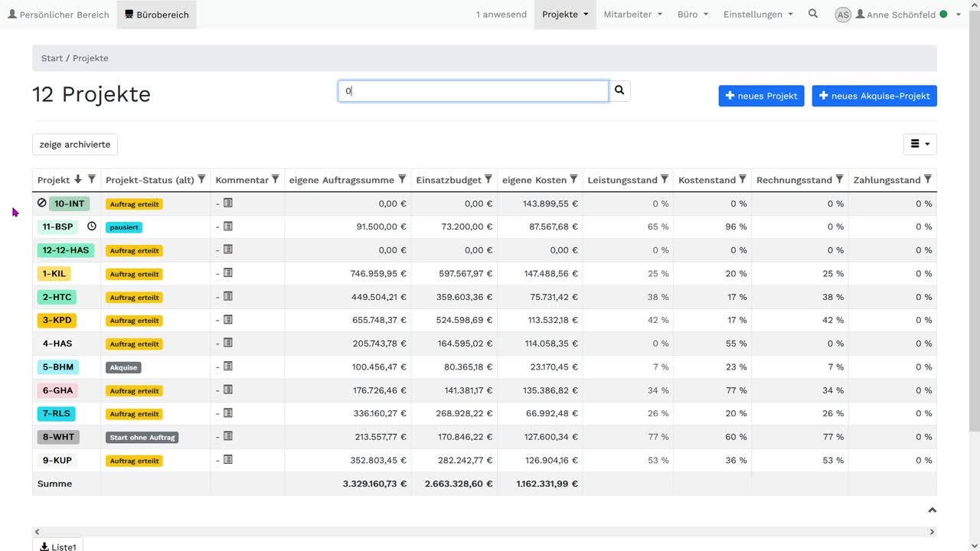Click zeige archivierte button
980x551 pixels.
[x=75, y=144]
